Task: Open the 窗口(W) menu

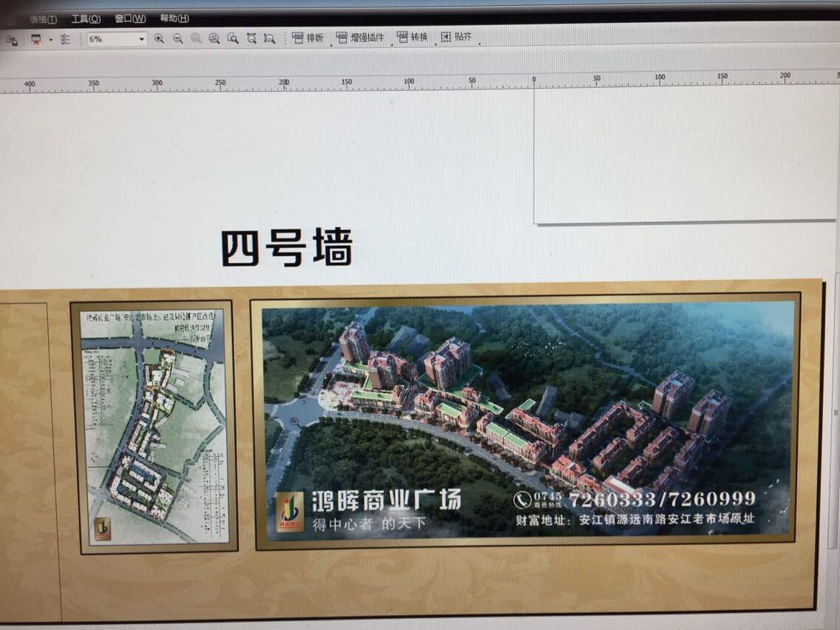Action: coord(130,18)
